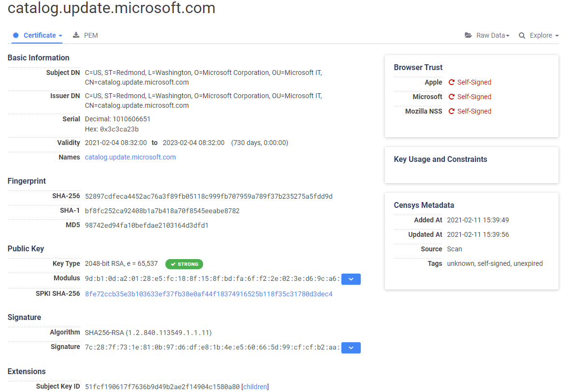Image resolution: width=588 pixels, height=392 pixels.
Task: Click Tags value unknown, self-signed, unexpired
Action: [x=495, y=263]
